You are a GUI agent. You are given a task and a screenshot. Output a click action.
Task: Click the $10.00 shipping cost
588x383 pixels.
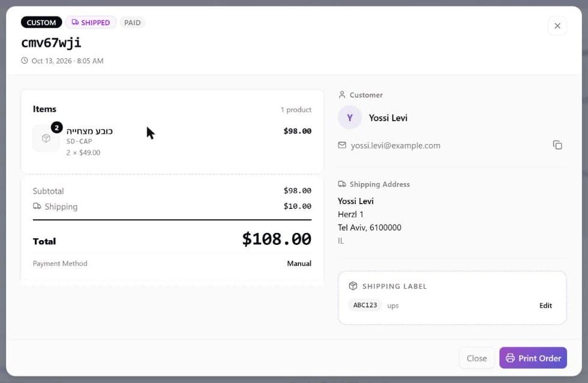(298, 207)
